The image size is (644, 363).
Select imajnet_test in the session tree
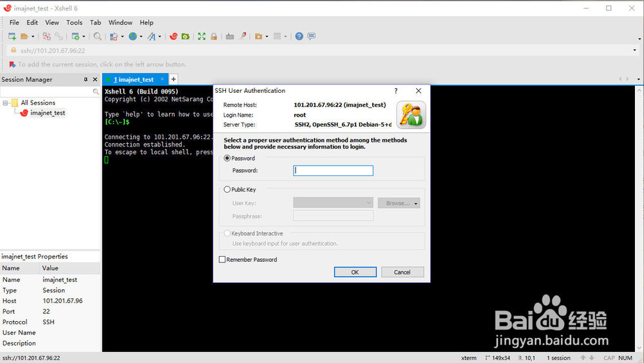(x=48, y=113)
